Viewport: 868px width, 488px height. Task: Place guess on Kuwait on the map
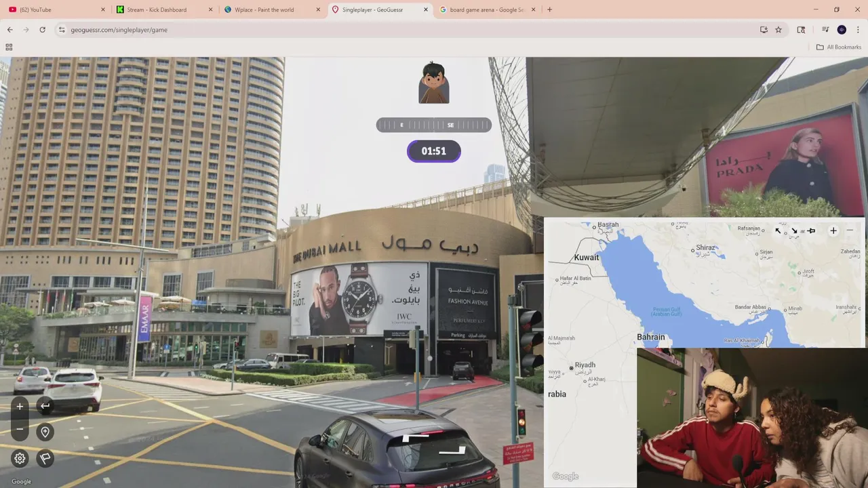586,258
